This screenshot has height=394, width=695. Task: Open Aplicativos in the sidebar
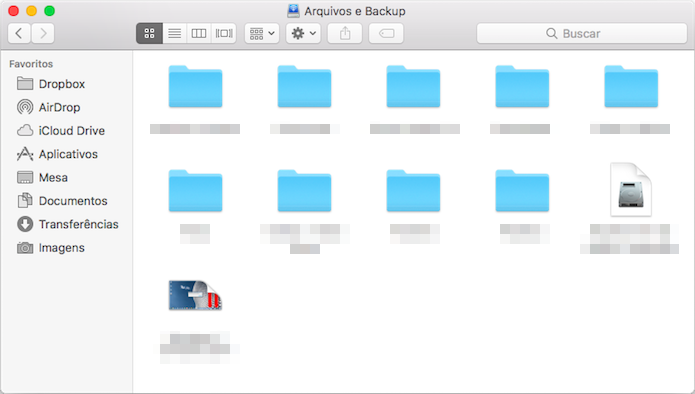pyautogui.click(x=66, y=154)
